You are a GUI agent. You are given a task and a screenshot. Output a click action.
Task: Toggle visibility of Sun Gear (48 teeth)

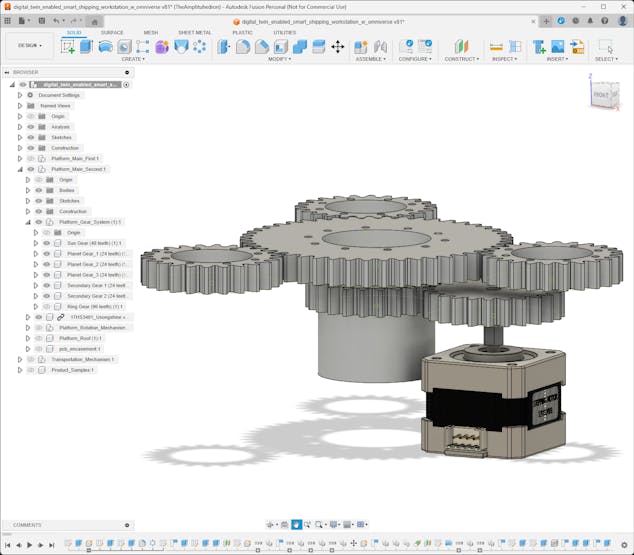point(46,243)
